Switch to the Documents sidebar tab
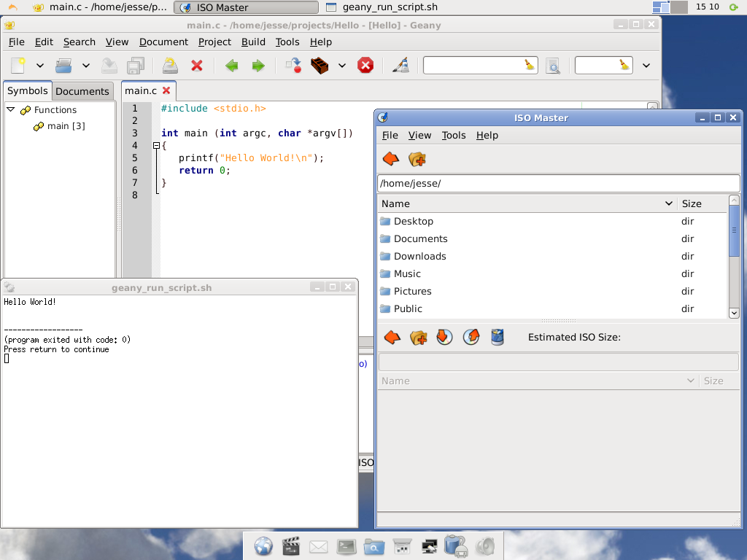 pos(82,91)
